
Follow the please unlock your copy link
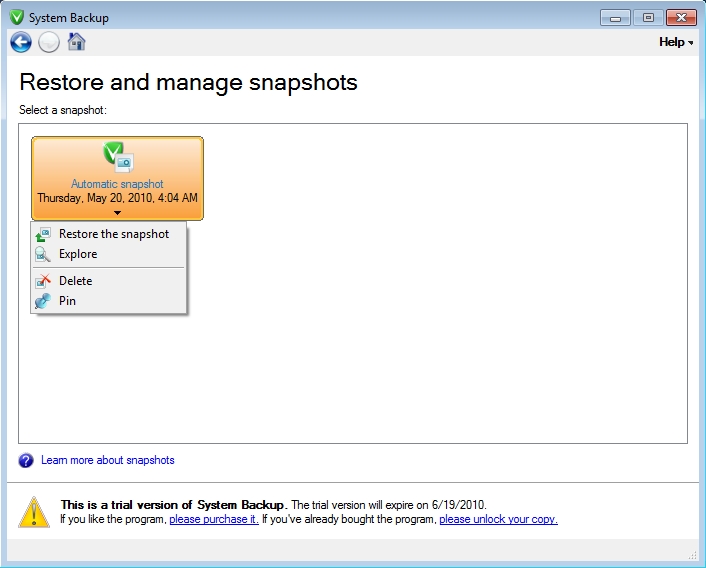coord(498,519)
